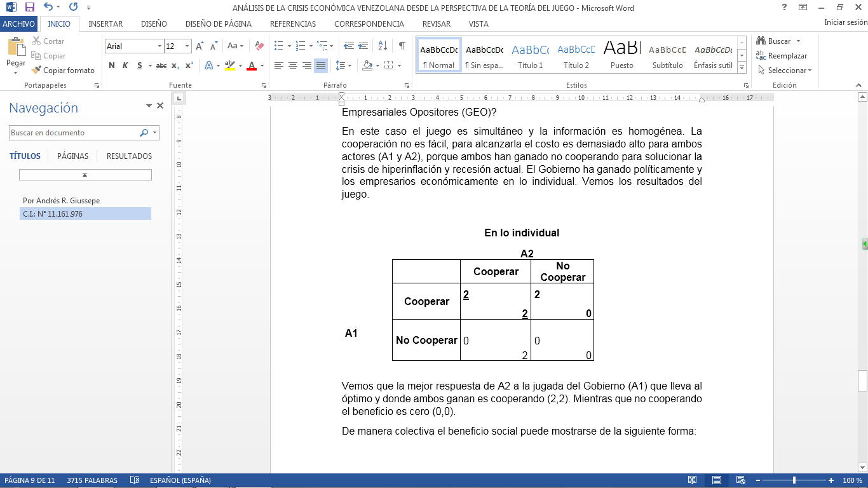This screenshot has height=488, width=868.
Task: Switch to print layout view
Action: [716, 480]
